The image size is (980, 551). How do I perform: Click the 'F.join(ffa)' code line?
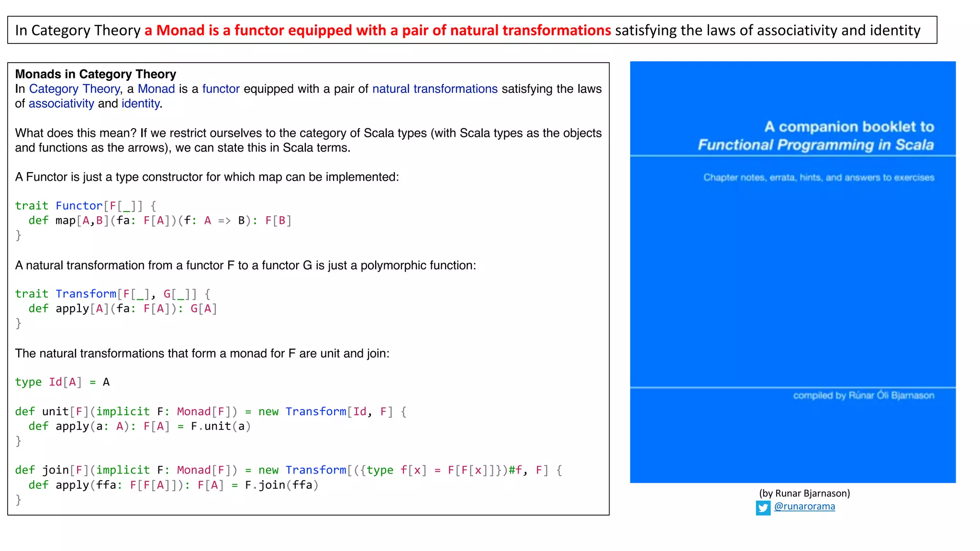pyautogui.click(x=174, y=485)
